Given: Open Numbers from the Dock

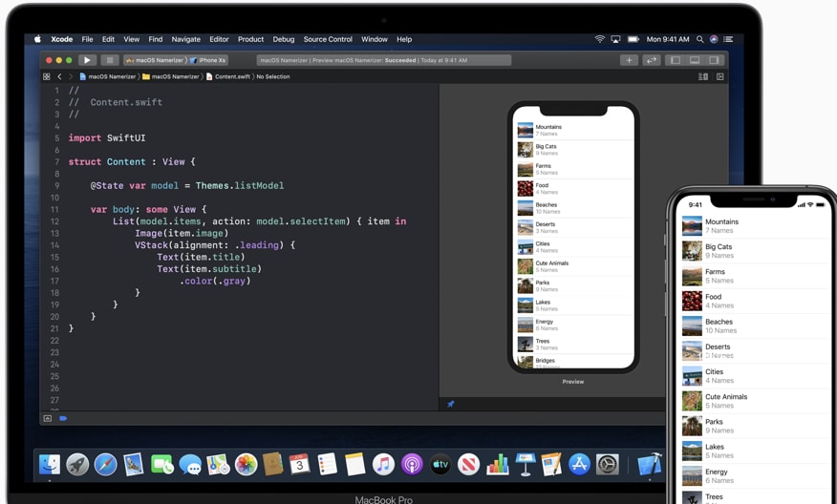Looking at the screenshot, I should click(497, 465).
